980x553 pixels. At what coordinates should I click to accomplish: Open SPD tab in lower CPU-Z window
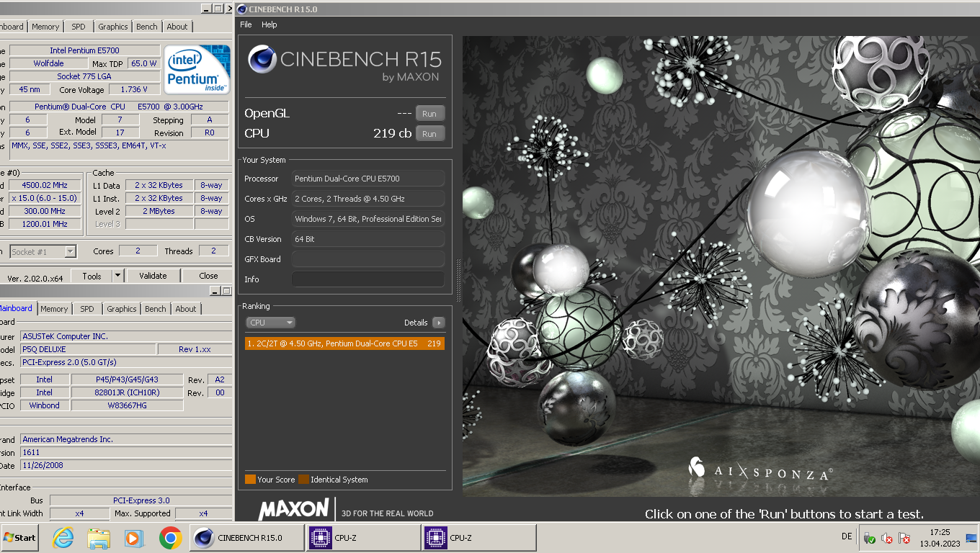click(x=87, y=309)
